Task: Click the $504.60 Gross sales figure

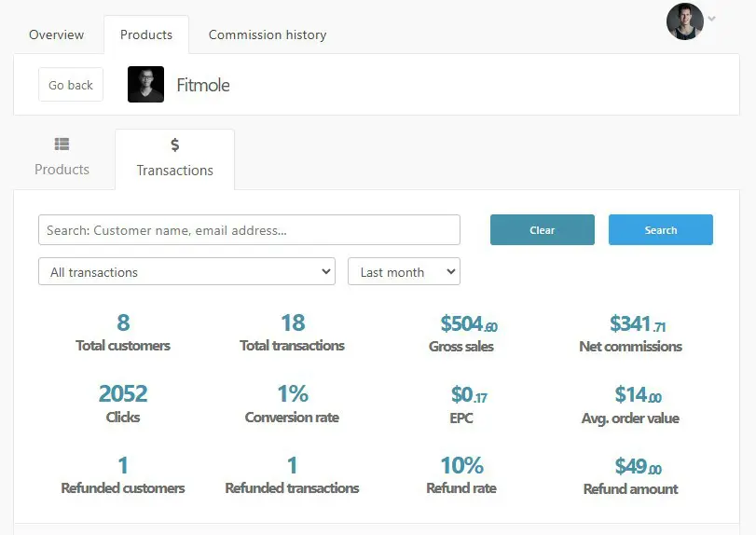Action: [469, 324]
